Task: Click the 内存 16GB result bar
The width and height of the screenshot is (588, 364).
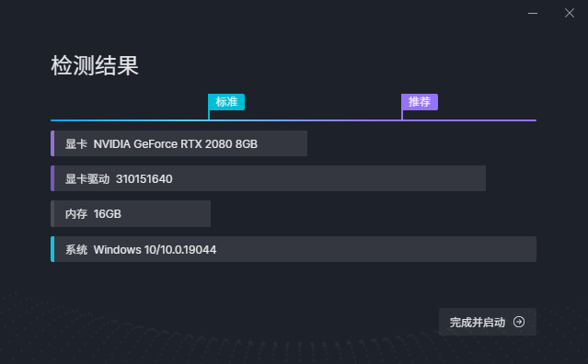Action: (131, 213)
